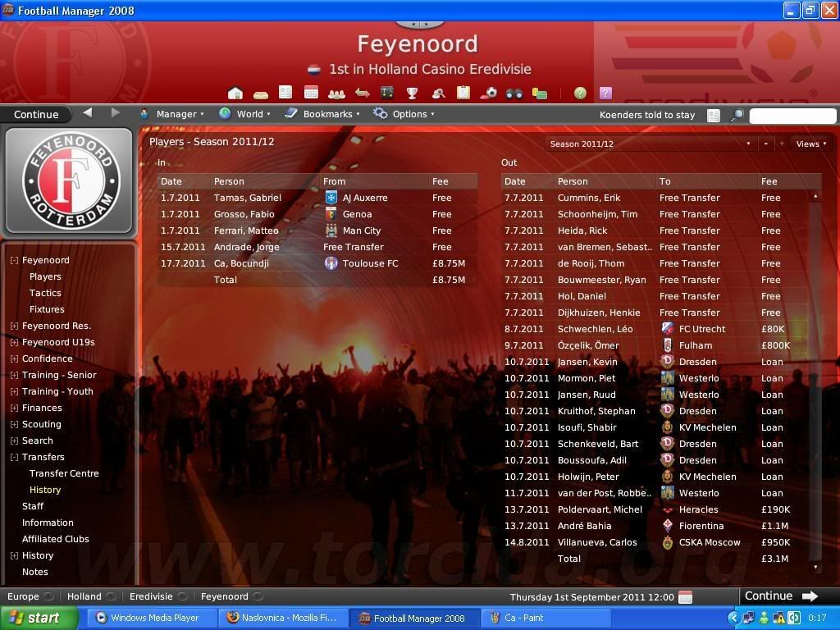Open the scouting binoculars icon

point(514,94)
